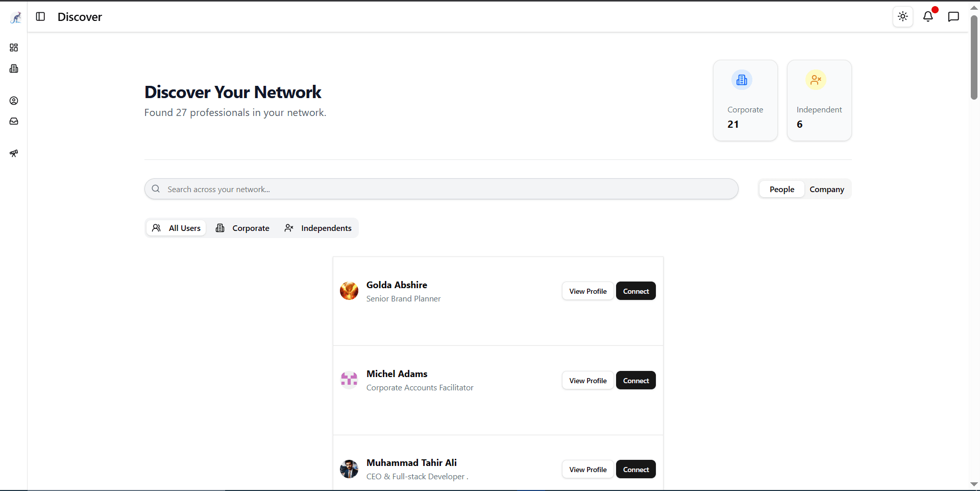
Task: Open the inbox icon in the sidebar
Action: (x=14, y=121)
